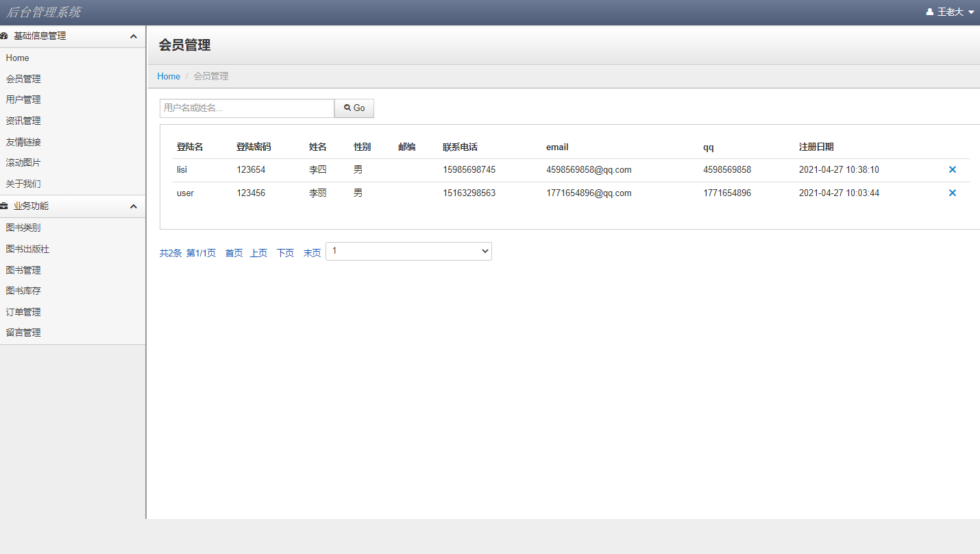Screen dimensions: 980x554
Task: Click the 业务功能 section icon
Action: (x=6, y=206)
